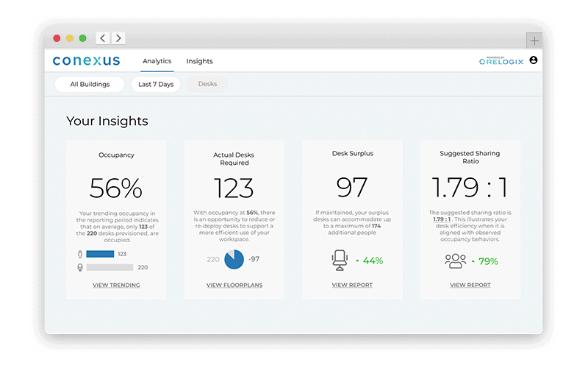Screen dimensions: 588x368
Task: Click the 1.79 : 1 ratio value
Action: click(x=470, y=187)
